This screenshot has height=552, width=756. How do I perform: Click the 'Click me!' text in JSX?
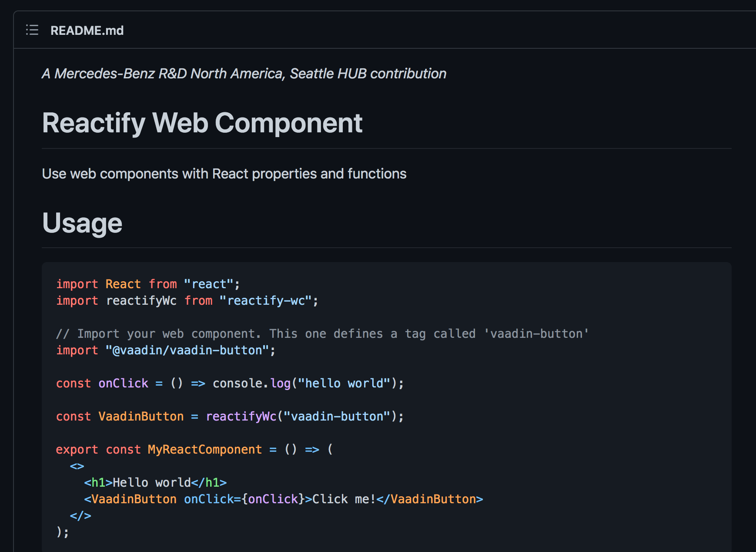[344, 499]
